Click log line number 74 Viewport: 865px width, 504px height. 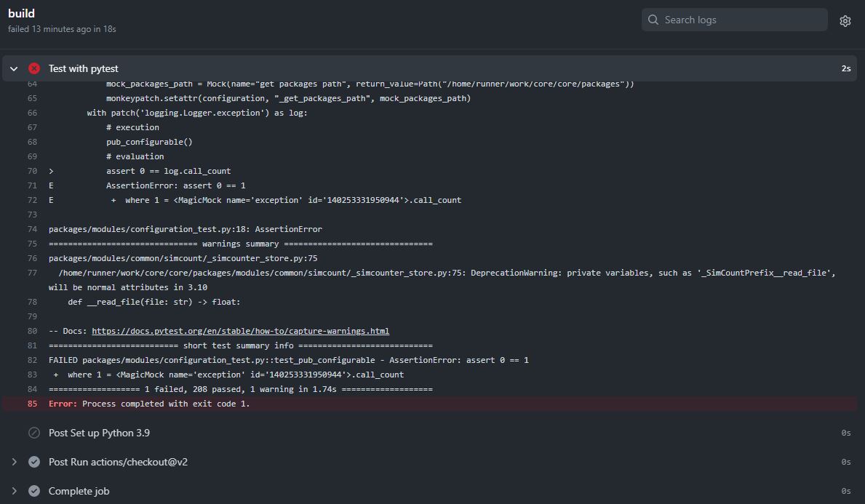[32, 229]
